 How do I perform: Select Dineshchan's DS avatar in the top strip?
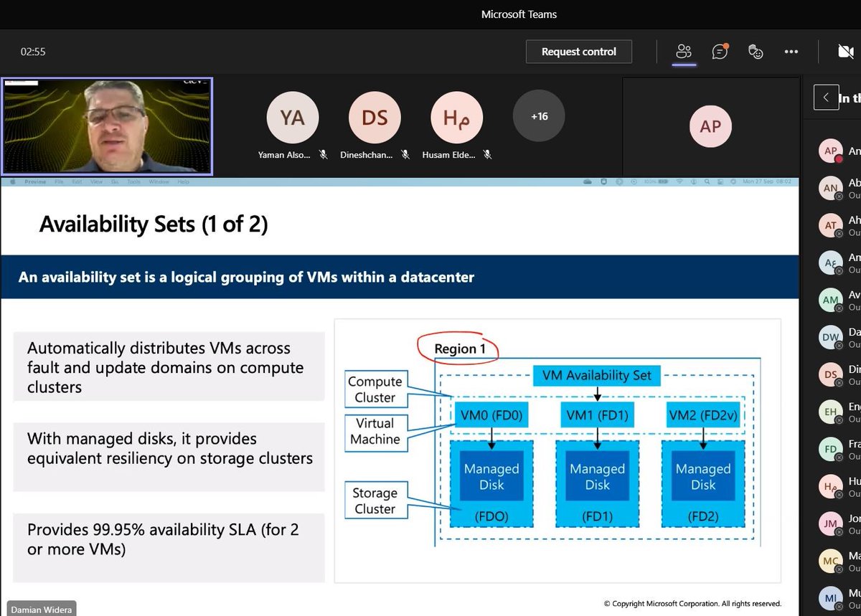tap(375, 116)
